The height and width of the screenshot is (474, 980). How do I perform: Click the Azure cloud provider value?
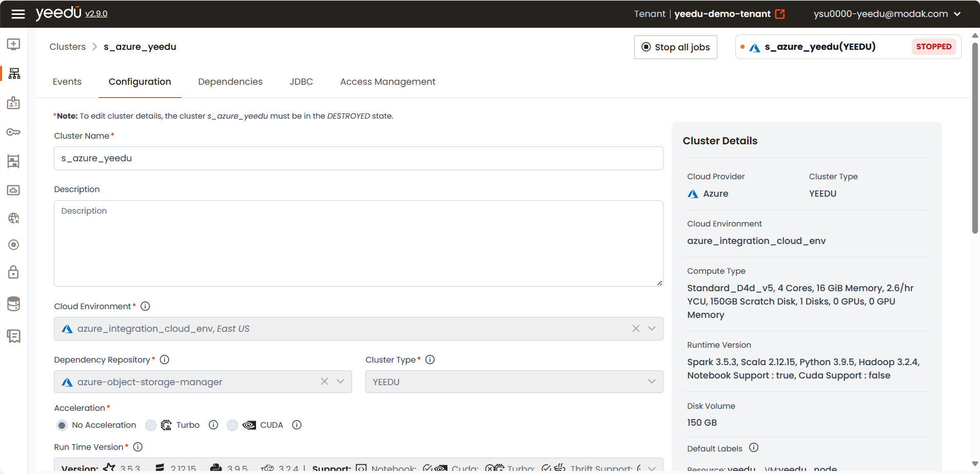click(708, 194)
